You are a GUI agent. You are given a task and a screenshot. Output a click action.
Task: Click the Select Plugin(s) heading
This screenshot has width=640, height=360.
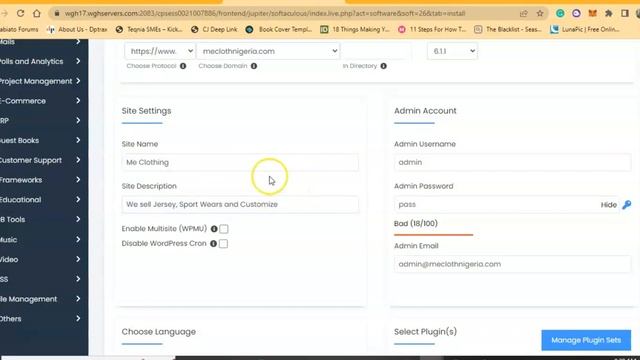tap(425, 332)
